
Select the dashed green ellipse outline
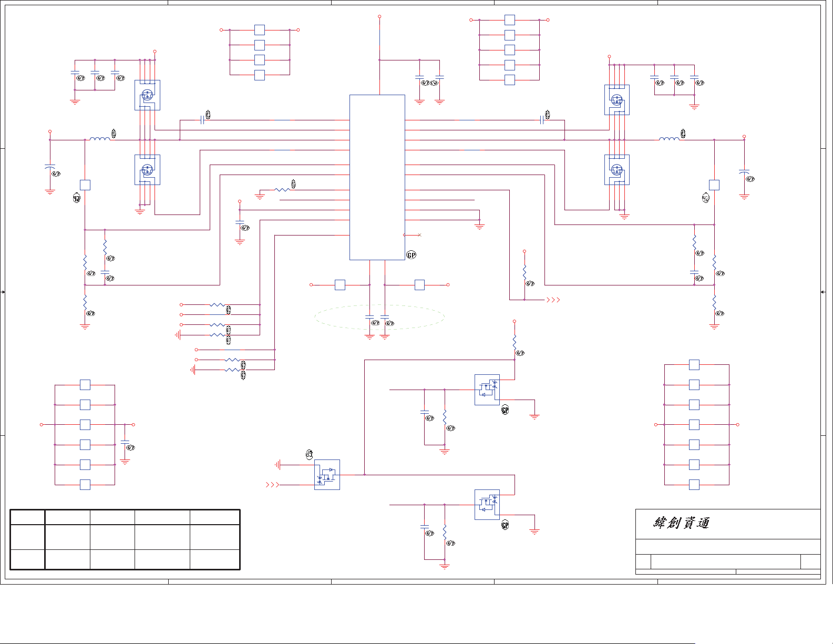(x=379, y=317)
